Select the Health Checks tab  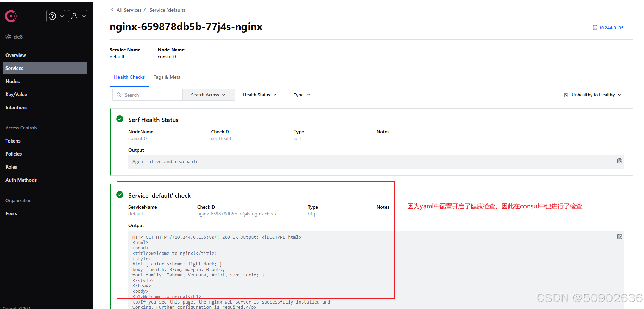[129, 77]
